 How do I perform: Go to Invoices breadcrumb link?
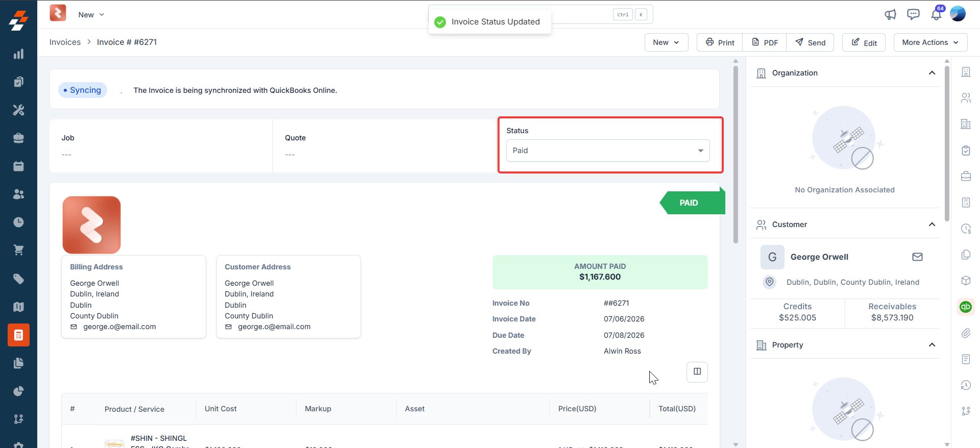point(65,42)
